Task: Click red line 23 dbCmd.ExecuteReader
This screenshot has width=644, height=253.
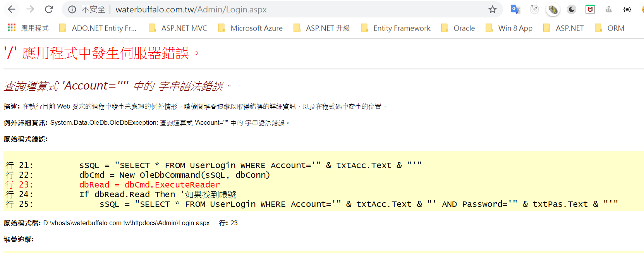Action: click(x=149, y=185)
